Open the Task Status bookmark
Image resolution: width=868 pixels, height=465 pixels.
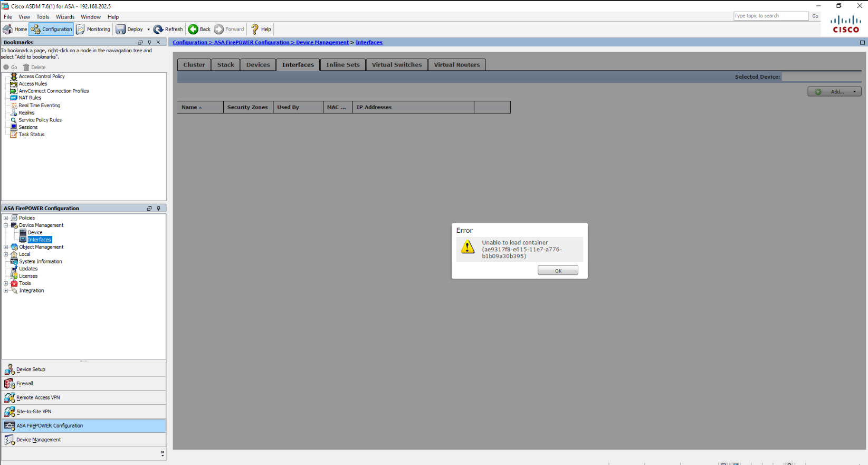(32, 135)
